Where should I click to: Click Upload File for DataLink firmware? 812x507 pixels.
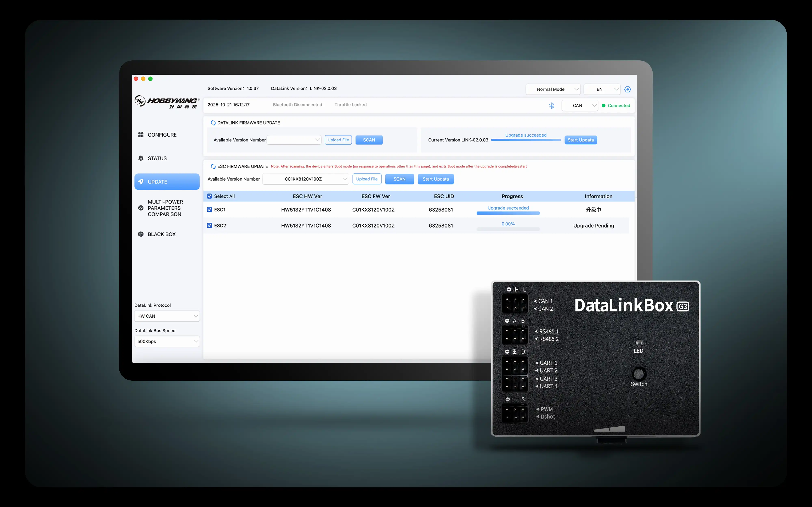coord(338,140)
